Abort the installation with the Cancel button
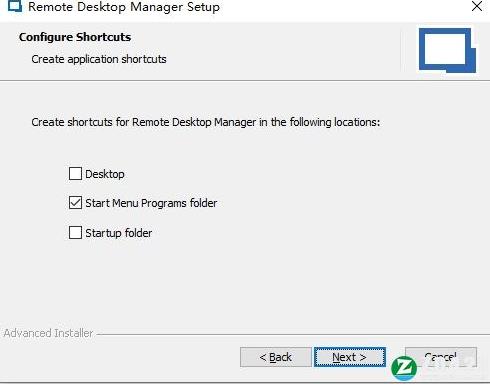The height and width of the screenshot is (384, 490). pyautogui.click(x=441, y=357)
